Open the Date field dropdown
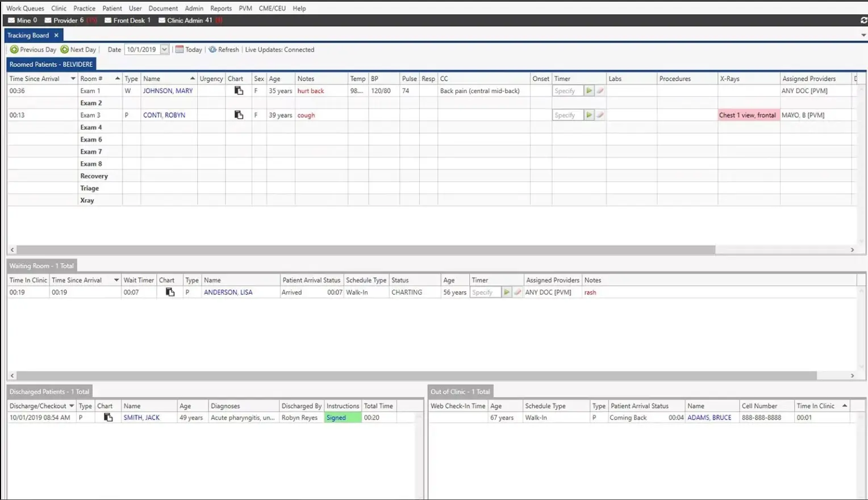 click(x=165, y=49)
